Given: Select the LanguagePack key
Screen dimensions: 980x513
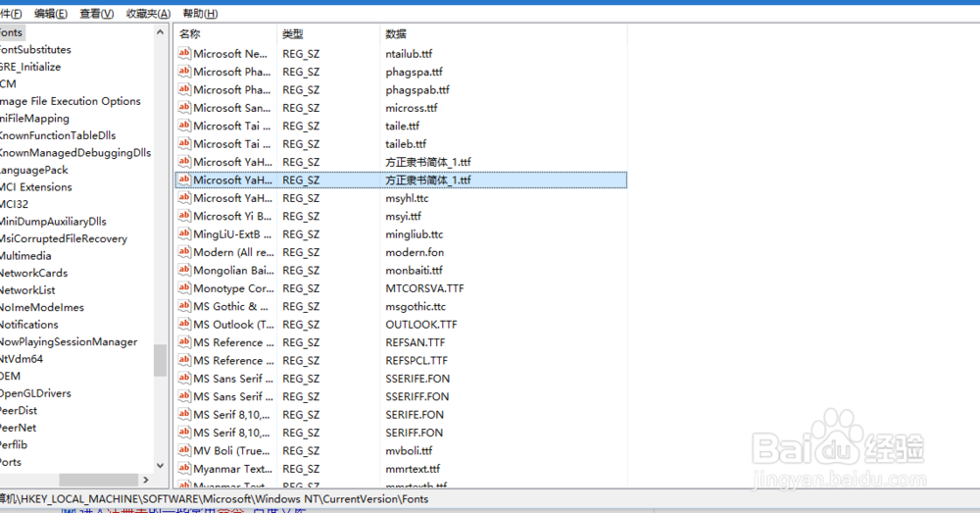Looking at the screenshot, I should click(33, 170).
